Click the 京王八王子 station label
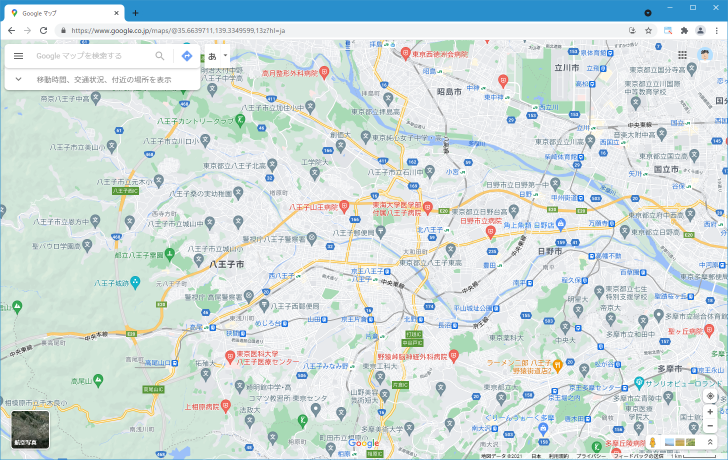Viewport: 728px width, 460px height. coord(367,271)
